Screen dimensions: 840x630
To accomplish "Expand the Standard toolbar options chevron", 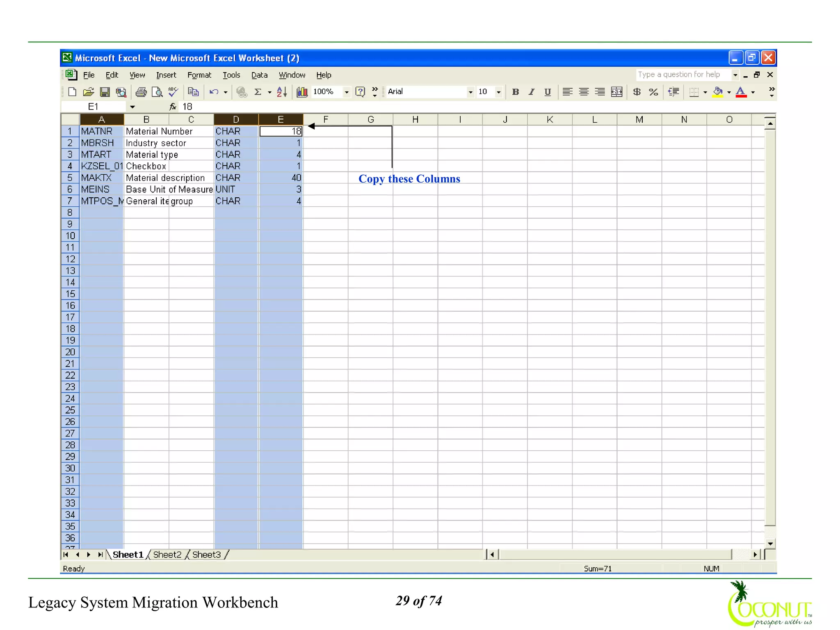I will [375, 92].
